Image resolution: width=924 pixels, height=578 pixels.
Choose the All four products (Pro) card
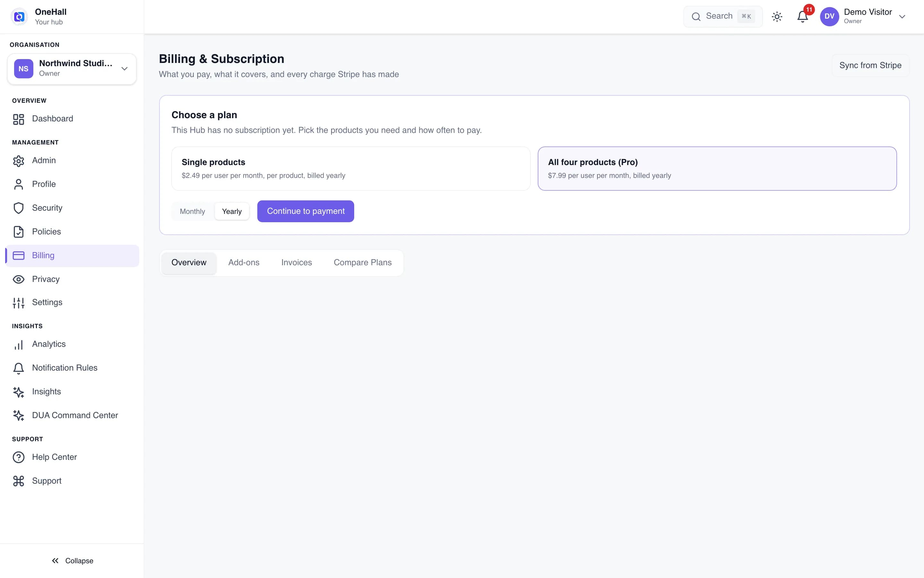[x=717, y=169]
